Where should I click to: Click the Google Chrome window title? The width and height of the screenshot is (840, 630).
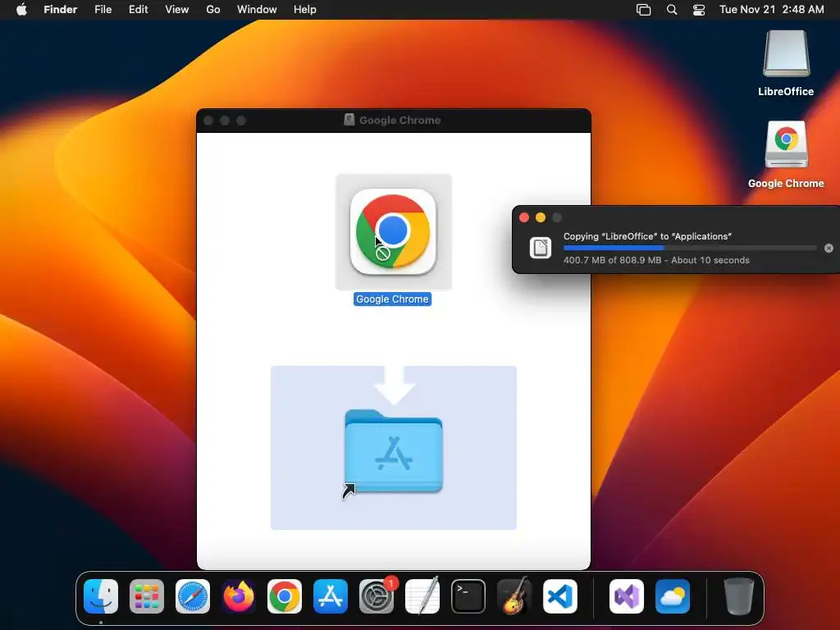[x=399, y=120]
